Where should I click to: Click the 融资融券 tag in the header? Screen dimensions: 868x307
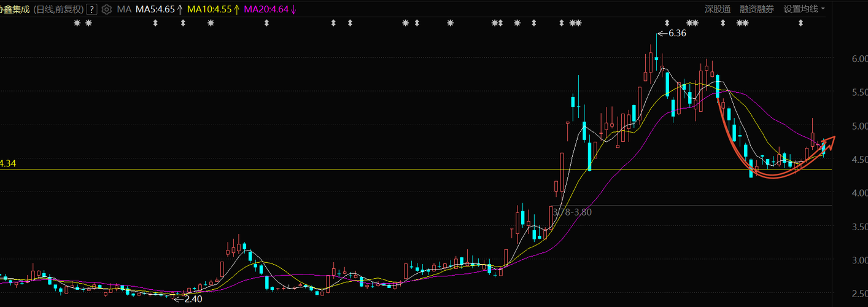[x=757, y=9]
